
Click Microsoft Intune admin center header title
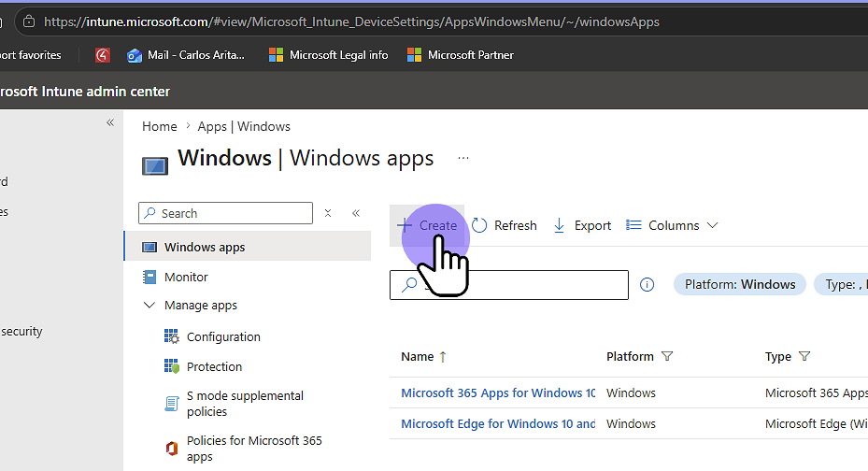85,92
